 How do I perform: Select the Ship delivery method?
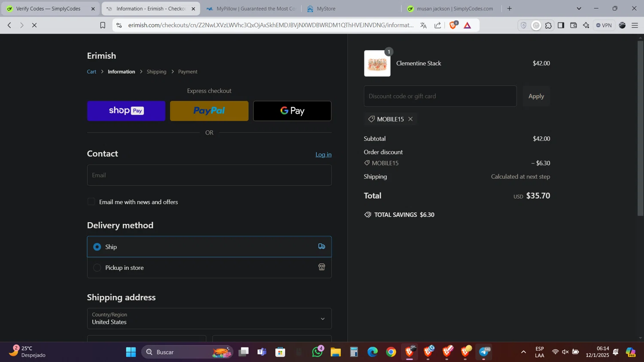tap(209, 247)
